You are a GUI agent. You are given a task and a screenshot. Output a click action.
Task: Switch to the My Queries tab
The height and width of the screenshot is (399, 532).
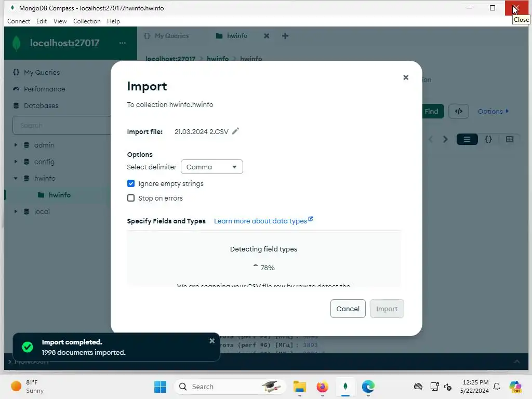[166, 36]
